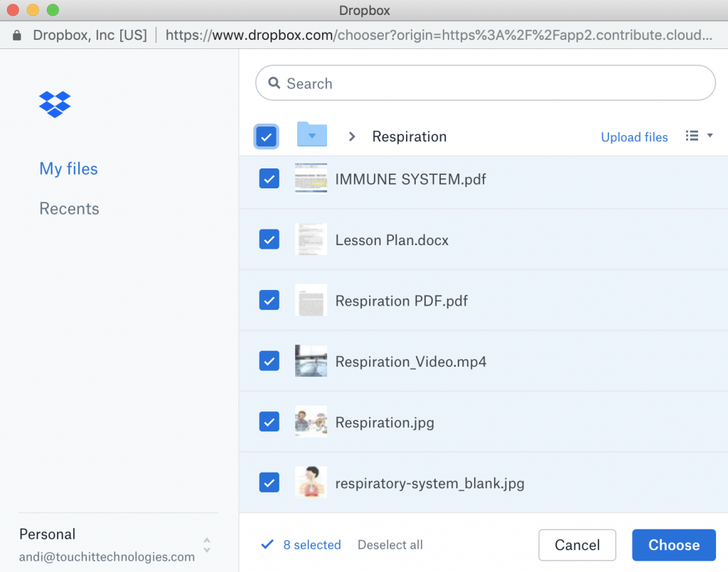
Task: Select the Respiration PDF.pdf file name
Action: point(402,301)
